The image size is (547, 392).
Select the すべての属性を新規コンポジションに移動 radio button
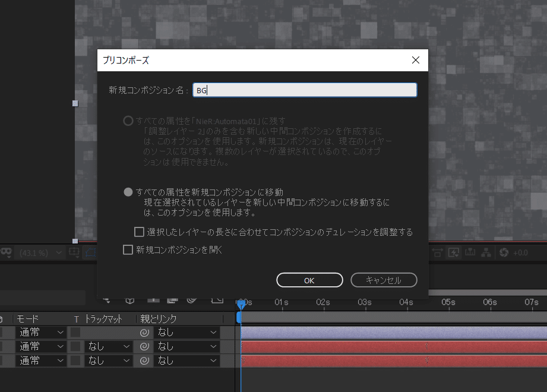(127, 191)
